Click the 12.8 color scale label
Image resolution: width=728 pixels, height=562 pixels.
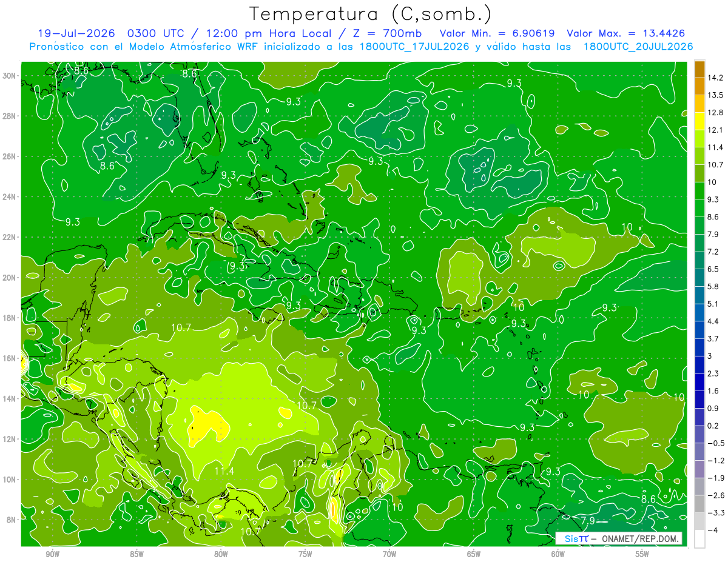pos(715,113)
